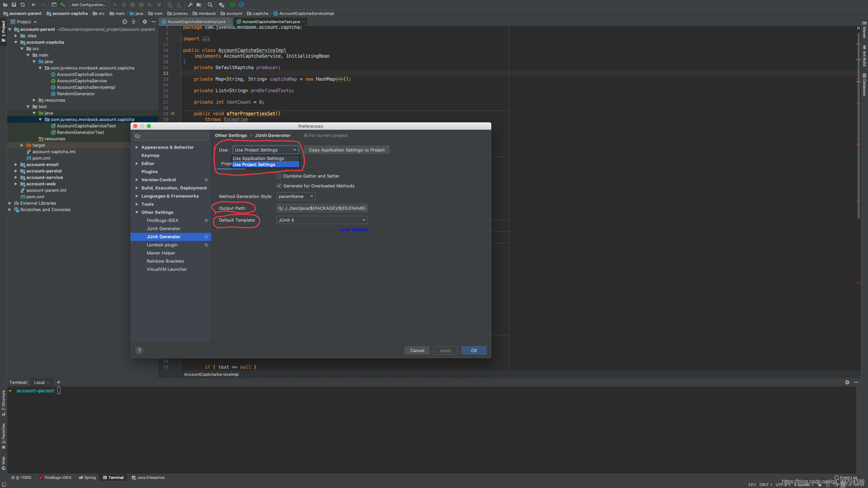The width and height of the screenshot is (868, 488).
Task: Click the Preferences search field
Action: (171, 136)
